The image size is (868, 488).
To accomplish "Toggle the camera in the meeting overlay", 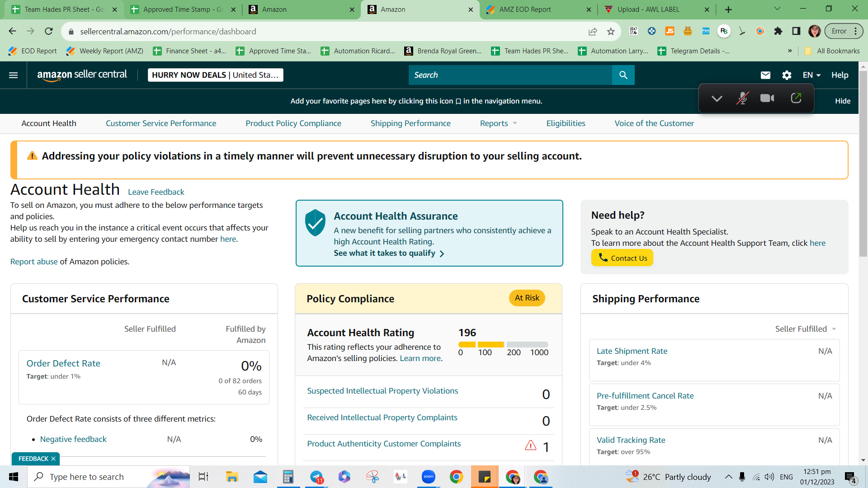I will click(767, 98).
